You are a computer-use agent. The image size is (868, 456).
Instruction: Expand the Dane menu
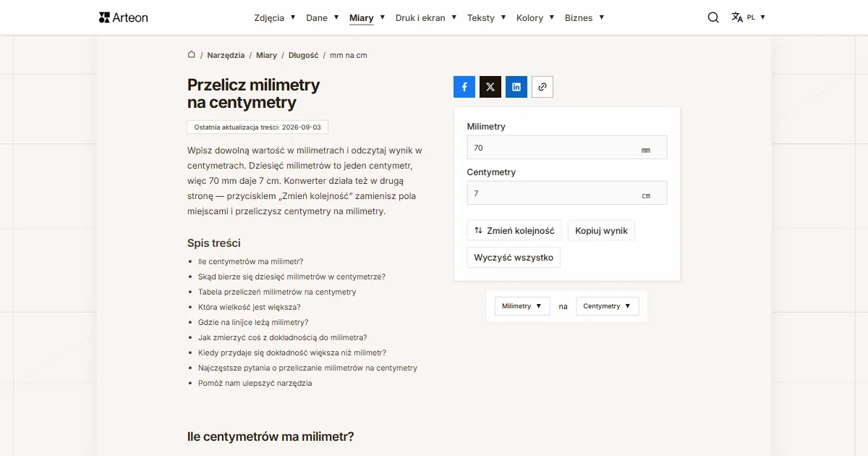tap(323, 17)
